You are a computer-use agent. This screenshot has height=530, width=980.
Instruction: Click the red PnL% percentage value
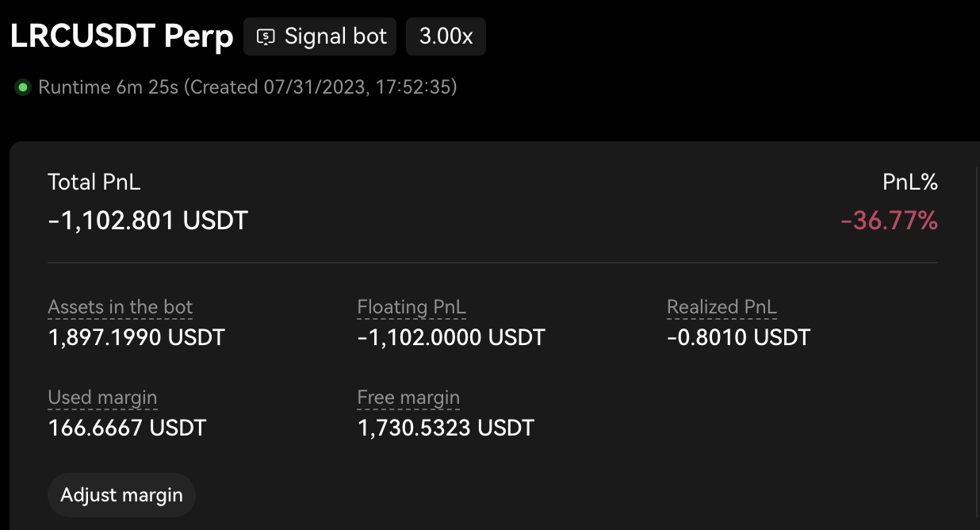click(x=889, y=221)
